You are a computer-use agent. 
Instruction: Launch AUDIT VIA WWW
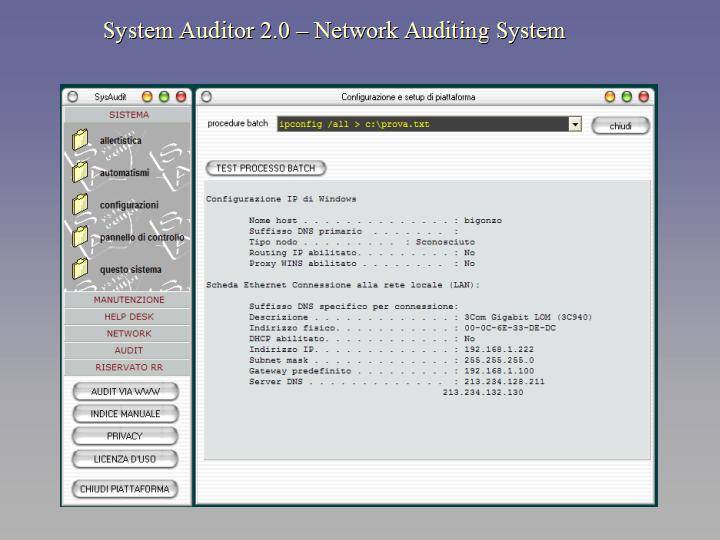tap(125, 392)
